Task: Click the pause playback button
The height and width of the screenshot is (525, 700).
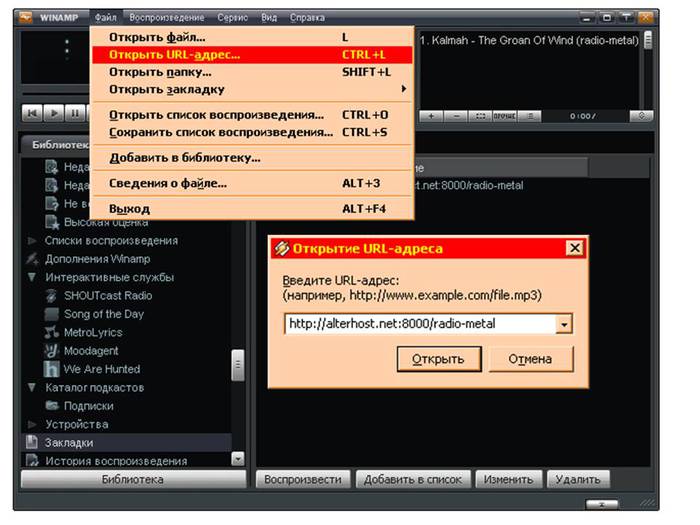Action: click(x=75, y=113)
